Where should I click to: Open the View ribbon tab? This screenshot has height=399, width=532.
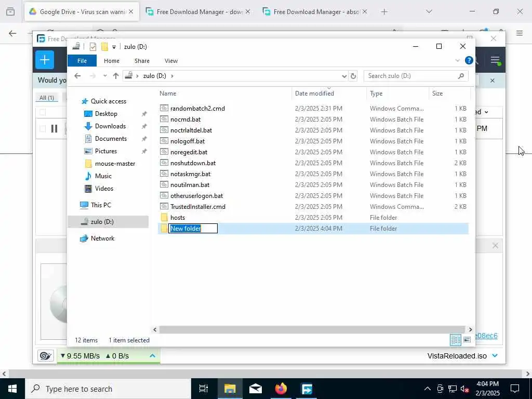click(171, 61)
